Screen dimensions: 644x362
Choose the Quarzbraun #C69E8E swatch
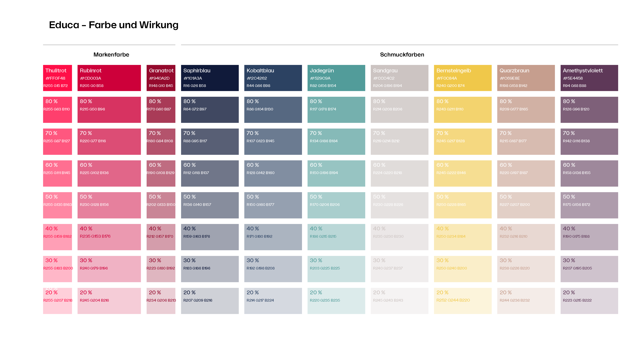click(x=526, y=78)
